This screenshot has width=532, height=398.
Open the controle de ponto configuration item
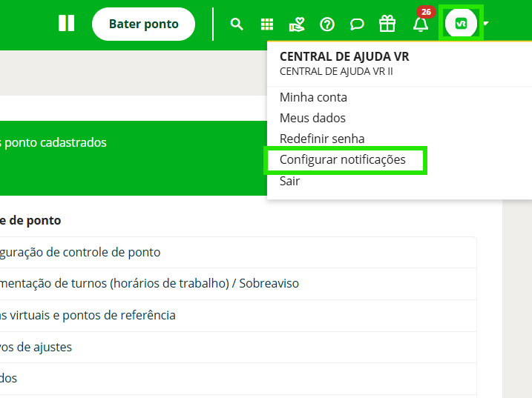80,252
